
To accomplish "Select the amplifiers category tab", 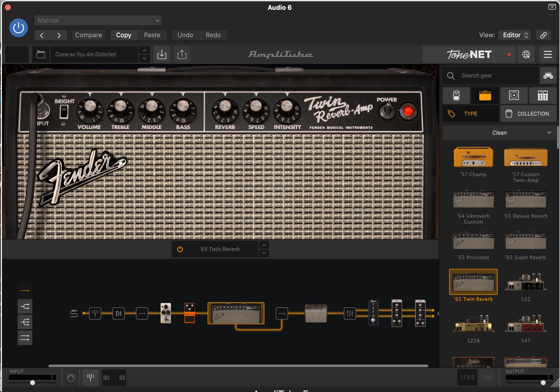I will (x=485, y=96).
